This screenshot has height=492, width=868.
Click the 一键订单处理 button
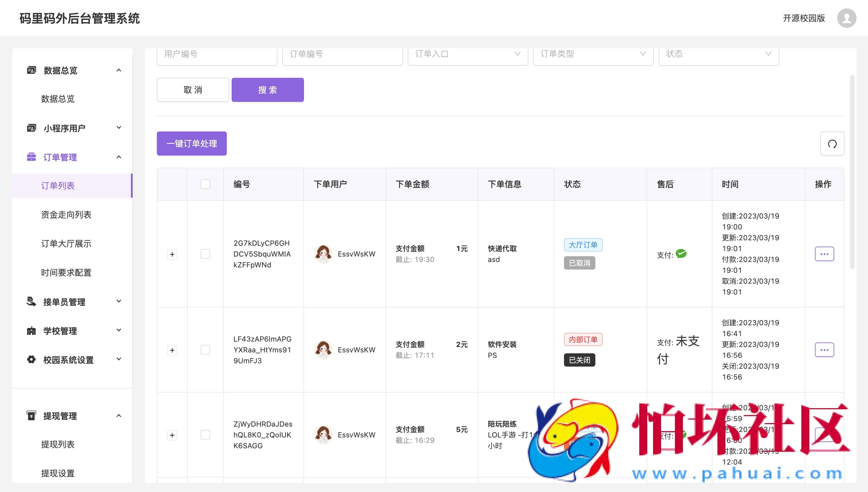(x=192, y=143)
